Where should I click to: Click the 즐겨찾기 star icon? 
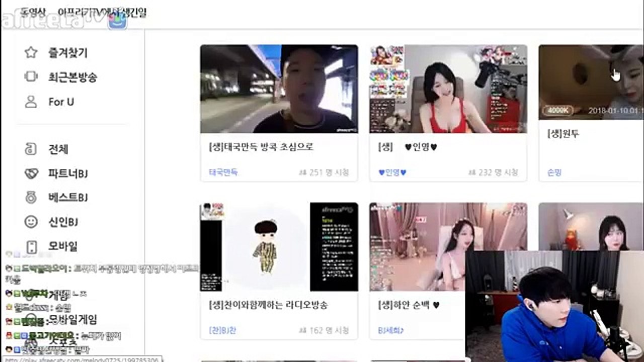[x=31, y=52]
